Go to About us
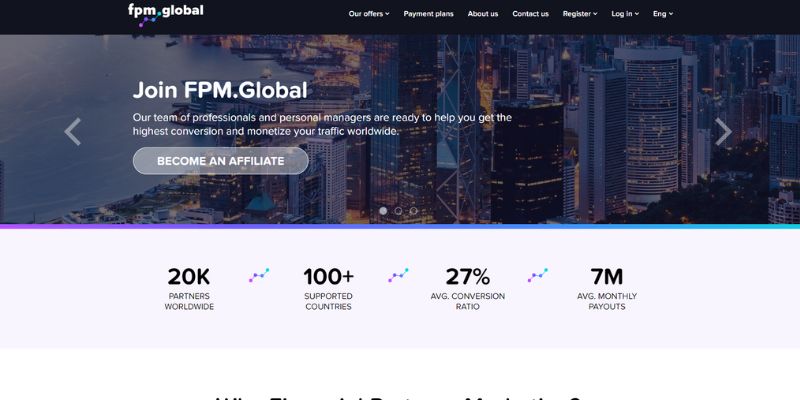The width and height of the screenshot is (800, 400). click(x=483, y=14)
